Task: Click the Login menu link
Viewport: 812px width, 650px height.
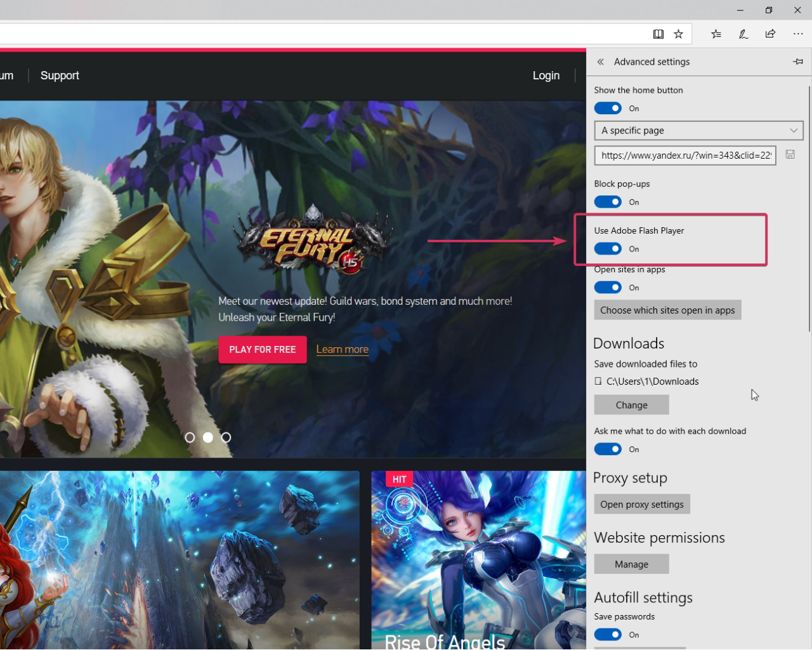Action: (x=546, y=76)
